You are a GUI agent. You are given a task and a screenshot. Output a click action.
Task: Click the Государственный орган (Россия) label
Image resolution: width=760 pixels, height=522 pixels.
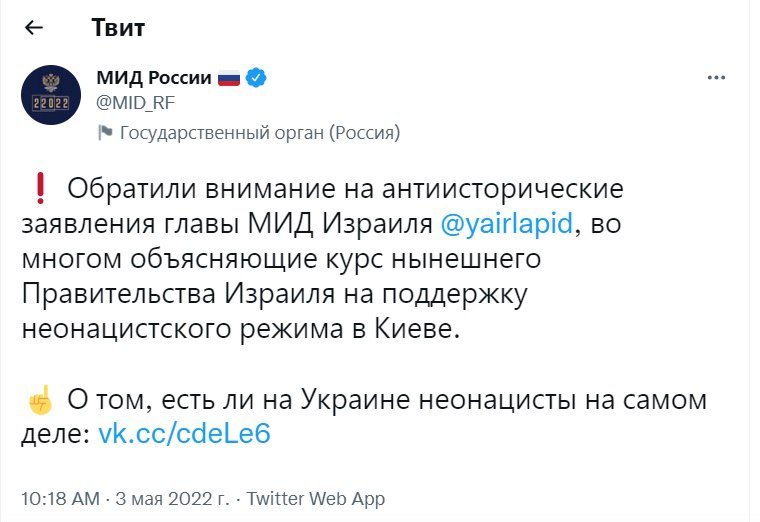point(260,132)
